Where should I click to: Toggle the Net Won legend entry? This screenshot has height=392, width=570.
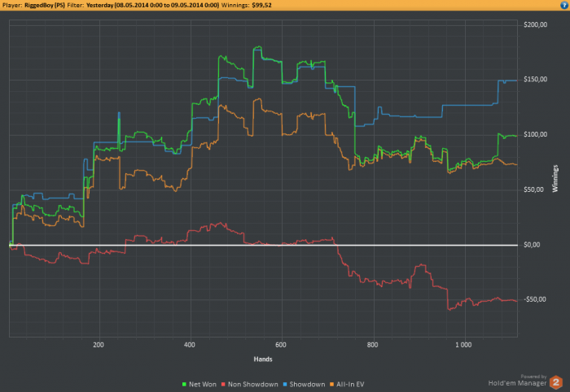(x=199, y=384)
